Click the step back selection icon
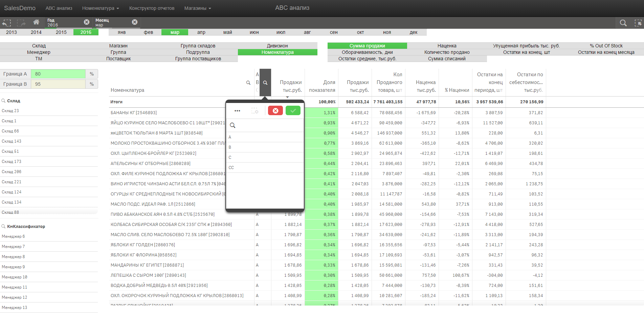 (x=6, y=23)
